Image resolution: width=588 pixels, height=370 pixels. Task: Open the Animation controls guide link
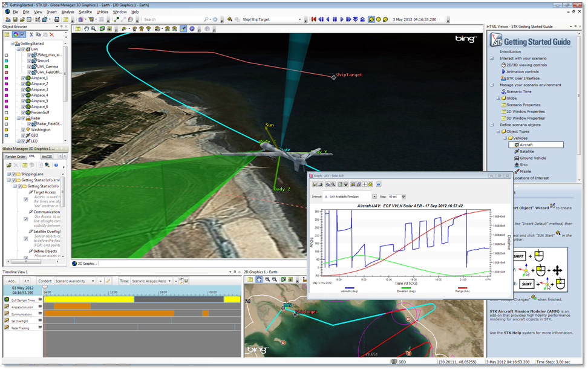pyautogui.click(x=523, y=71)
